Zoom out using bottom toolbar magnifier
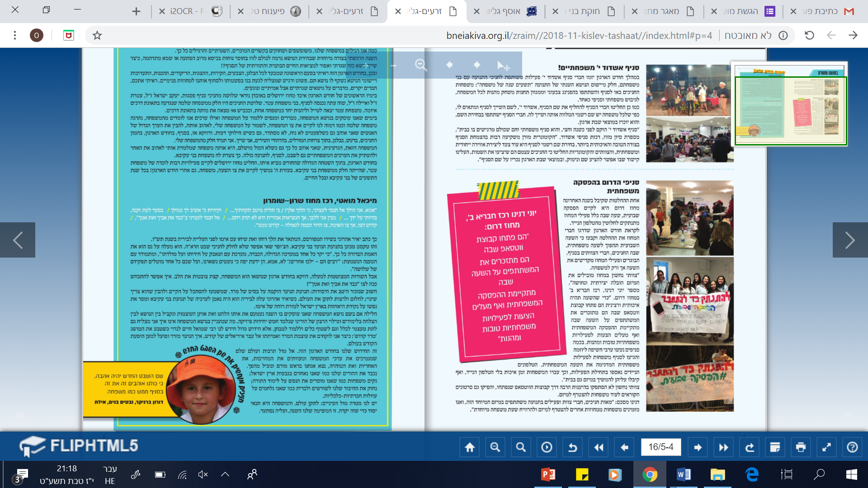The height and width of the screenshot is (488, 868). click(495, 447)
